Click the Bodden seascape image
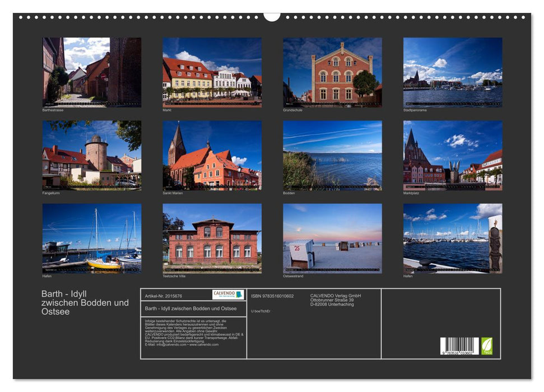The height and width of the screenshot is (392, 544). (x=332, y=156)
